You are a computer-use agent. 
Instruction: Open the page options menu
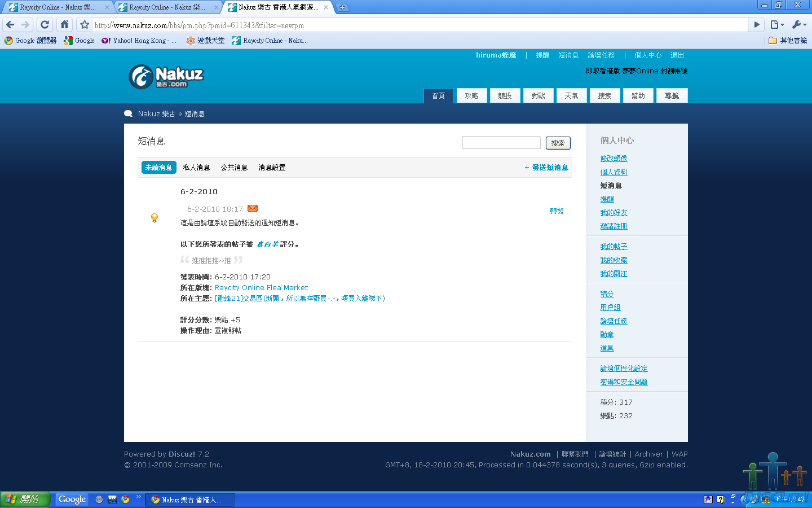[777, 25]
